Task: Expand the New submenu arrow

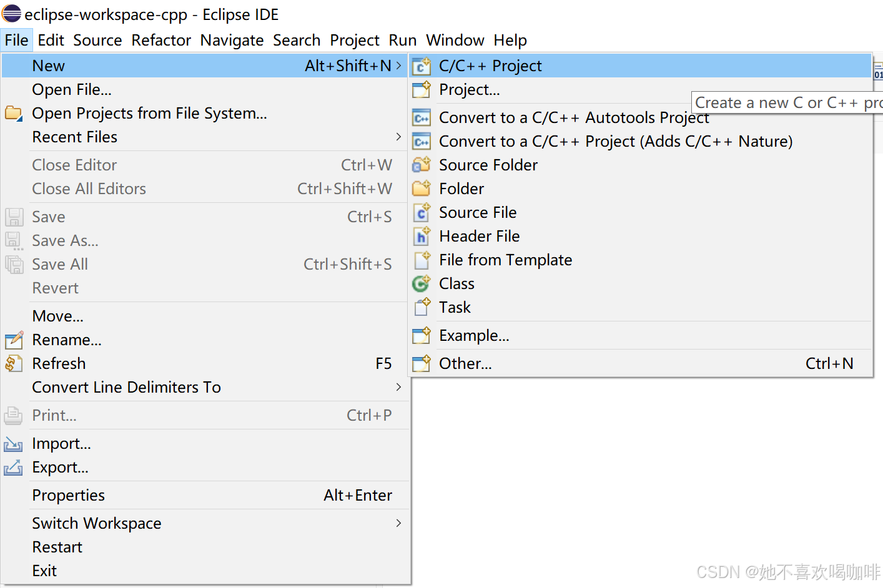Action: pos(398,66)
